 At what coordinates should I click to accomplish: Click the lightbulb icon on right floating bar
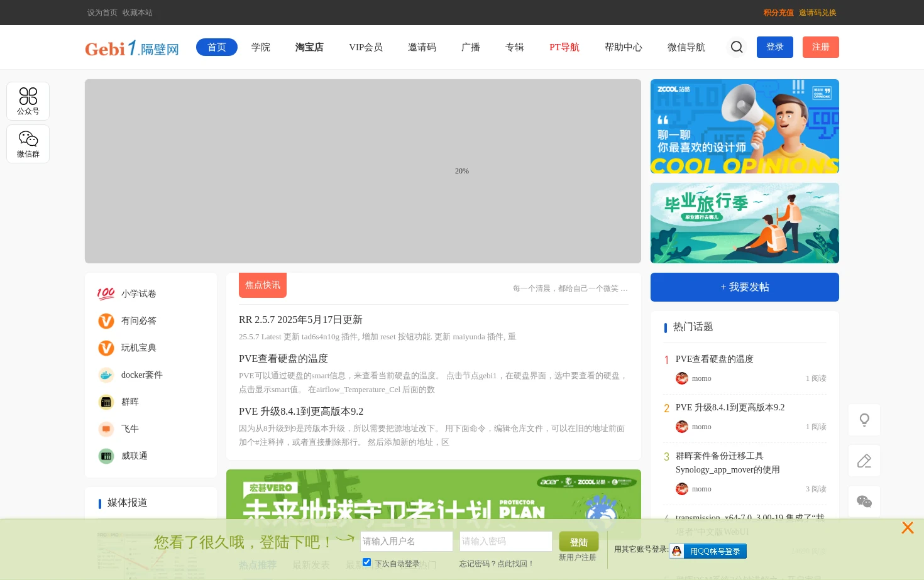coord(864,420)
